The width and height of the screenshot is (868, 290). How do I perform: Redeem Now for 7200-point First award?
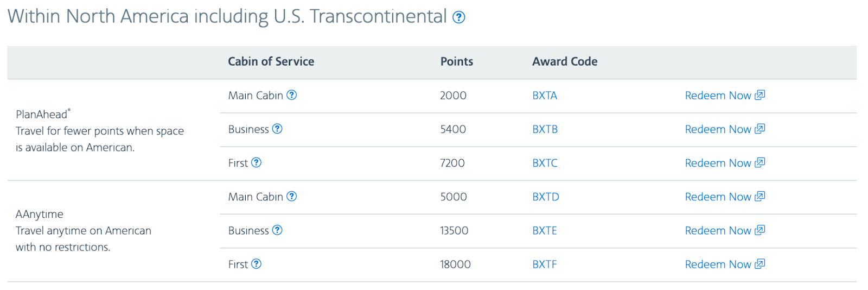(718, 163)
